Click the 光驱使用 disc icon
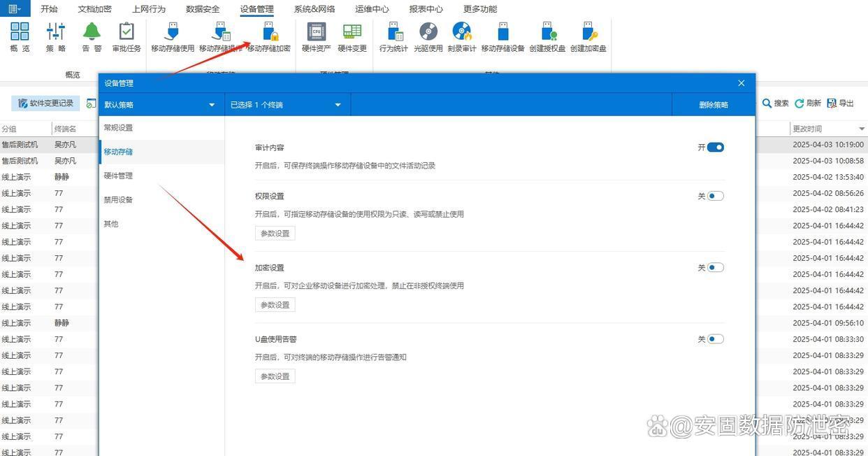868x456 pixels. [x=428, y=32]
